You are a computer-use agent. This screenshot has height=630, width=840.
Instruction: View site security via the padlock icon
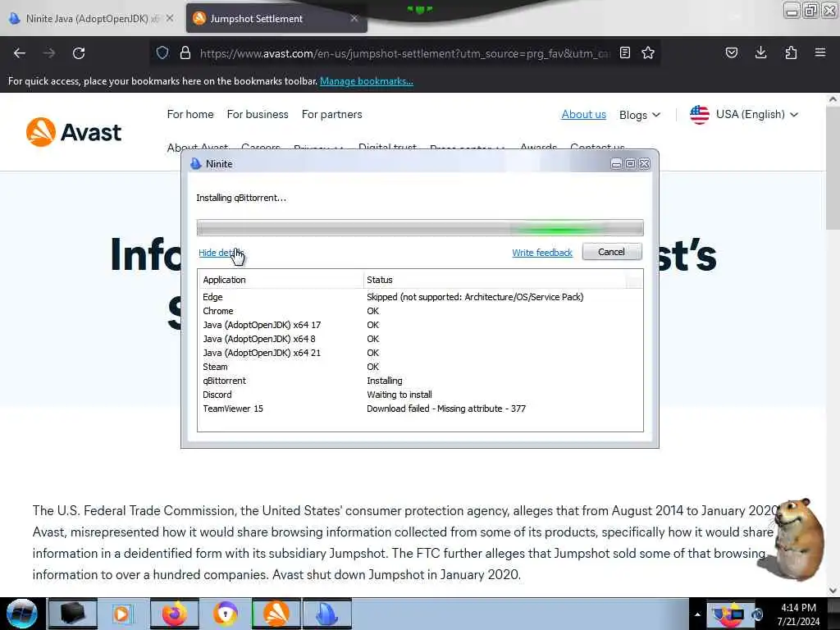point(185,52)
